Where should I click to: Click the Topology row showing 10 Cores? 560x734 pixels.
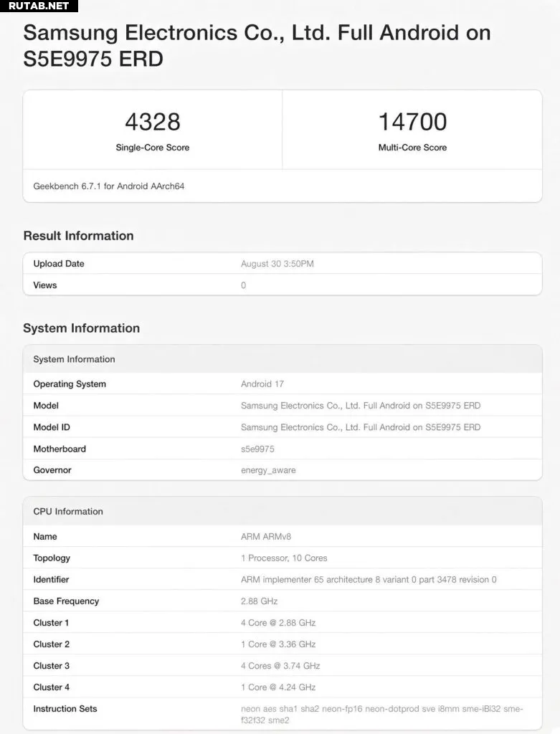[283, 558]
